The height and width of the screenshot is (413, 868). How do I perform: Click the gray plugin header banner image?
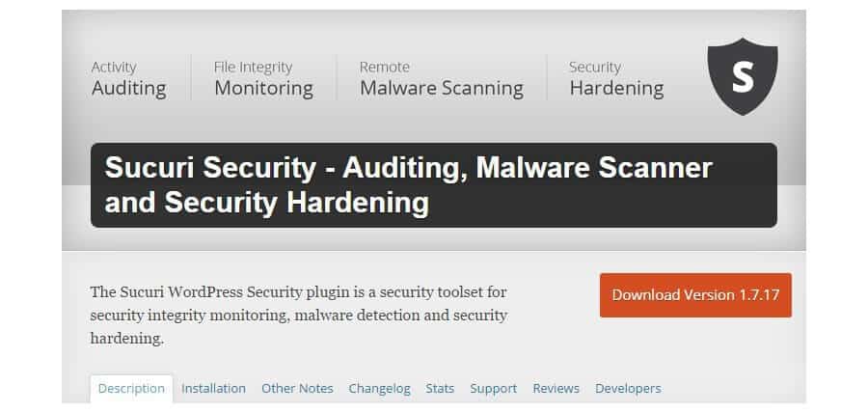[x=434, y=130]
